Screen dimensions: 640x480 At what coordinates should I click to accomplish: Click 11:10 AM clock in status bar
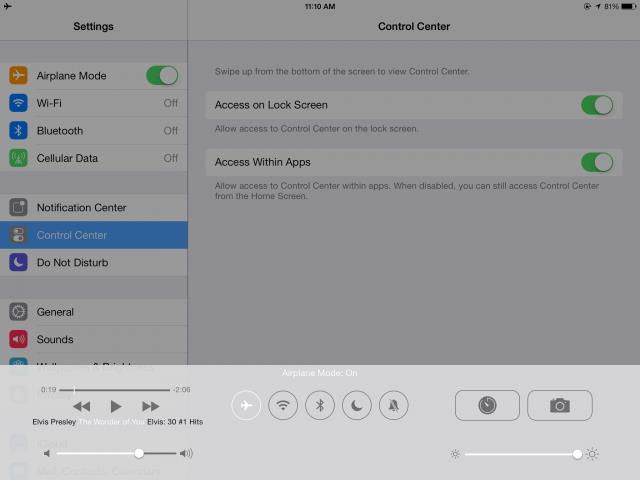(320, 7)
